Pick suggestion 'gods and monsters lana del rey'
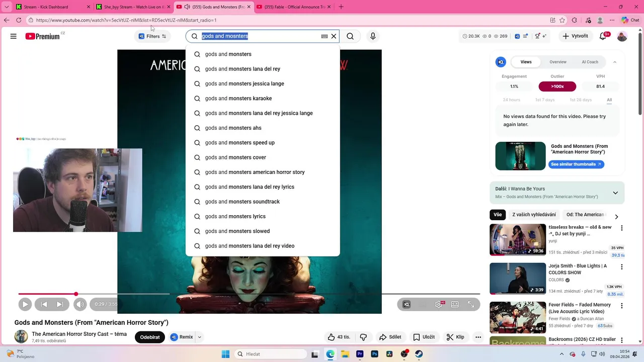 tap(263, 69)
